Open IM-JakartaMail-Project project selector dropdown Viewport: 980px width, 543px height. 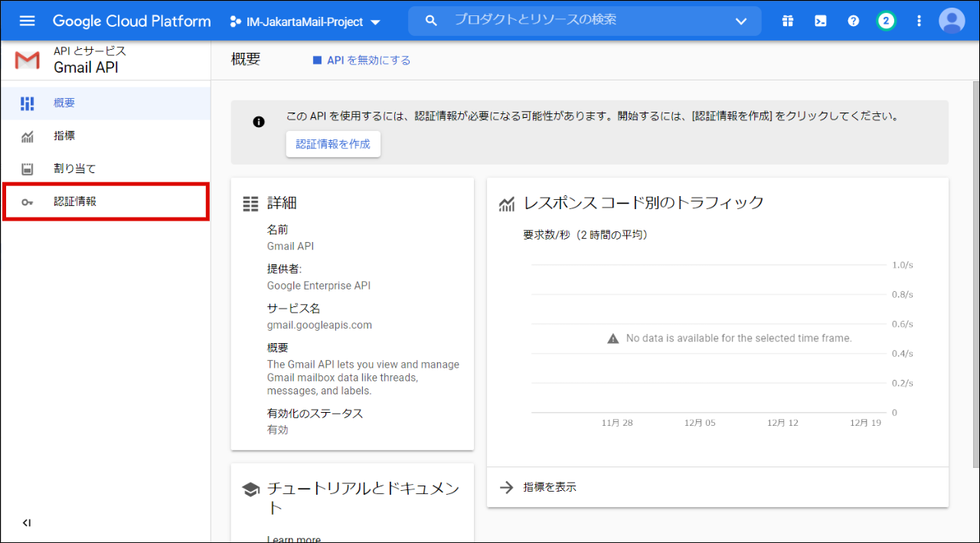click(305, 21)
